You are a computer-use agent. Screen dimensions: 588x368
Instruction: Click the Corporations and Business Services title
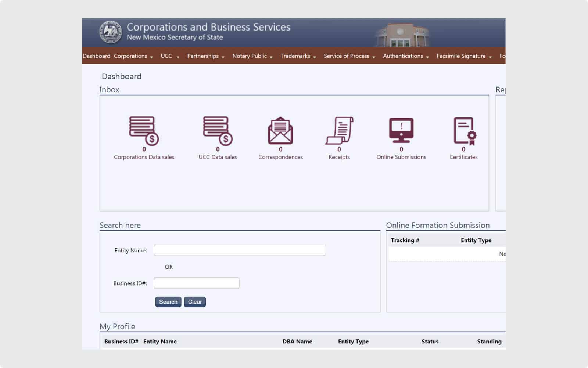[208, 27]
